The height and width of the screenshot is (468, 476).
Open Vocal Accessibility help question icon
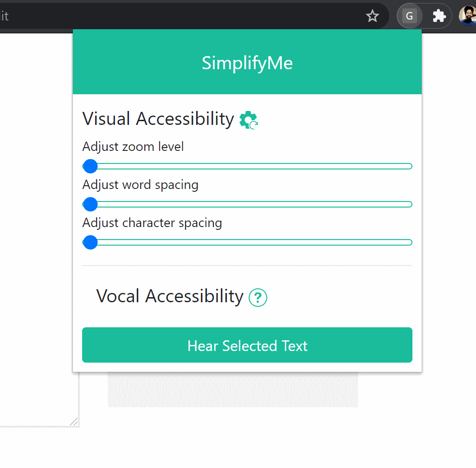[258, 298]
